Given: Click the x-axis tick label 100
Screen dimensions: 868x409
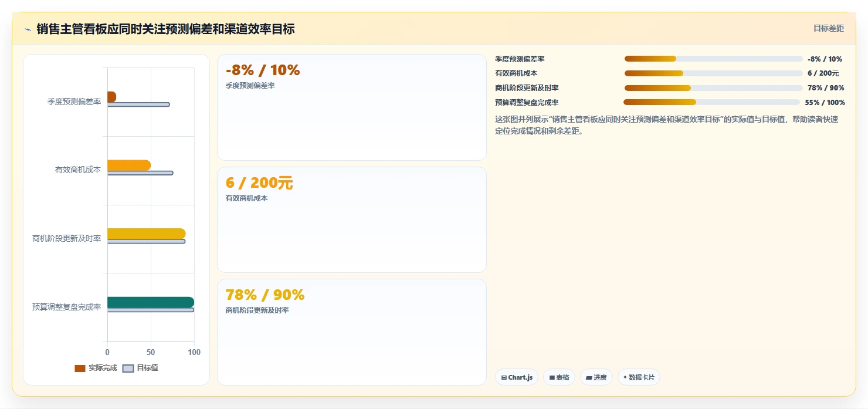Looking at the screenshot, I should click(194, 352).
